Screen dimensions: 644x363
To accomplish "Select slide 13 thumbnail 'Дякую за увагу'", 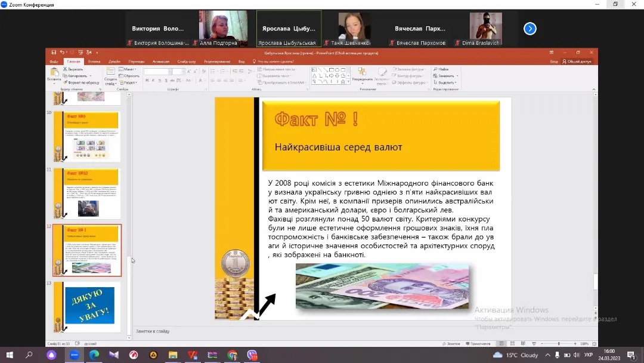I will coord(89,306).
